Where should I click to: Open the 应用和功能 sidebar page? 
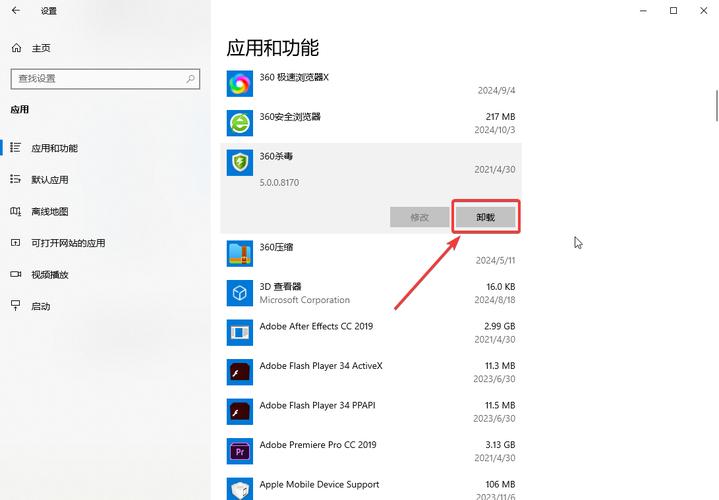(x=55, y=148)
